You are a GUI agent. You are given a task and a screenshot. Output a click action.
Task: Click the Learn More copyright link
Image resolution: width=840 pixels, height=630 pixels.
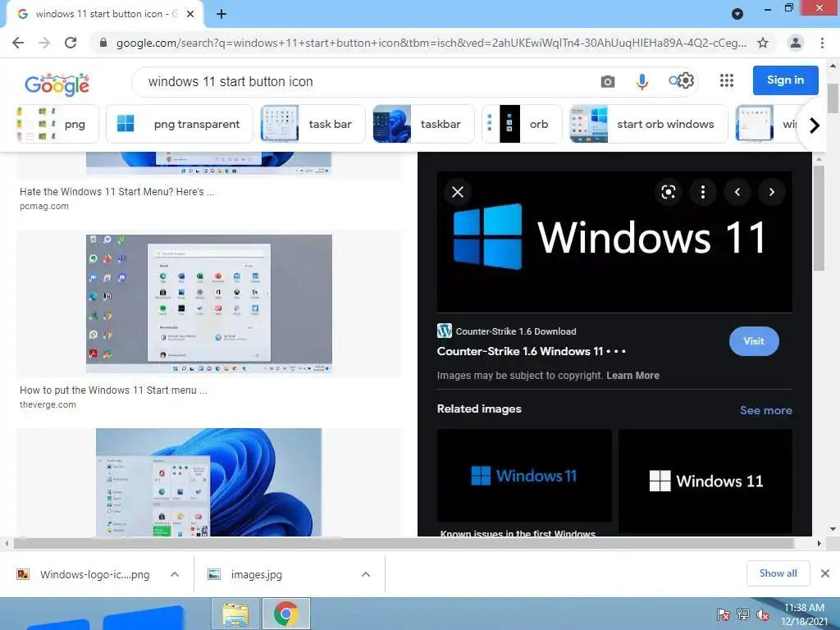pyautogui.click(x=632, y=376)
